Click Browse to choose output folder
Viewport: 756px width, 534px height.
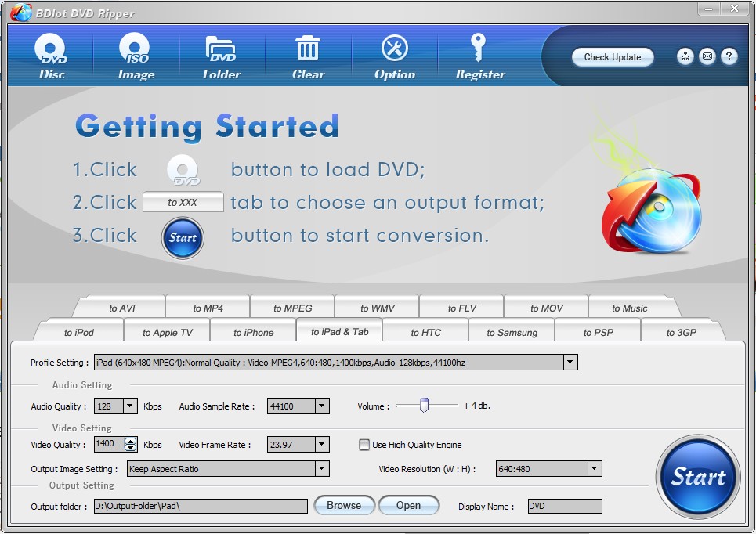tap(344, 505)
